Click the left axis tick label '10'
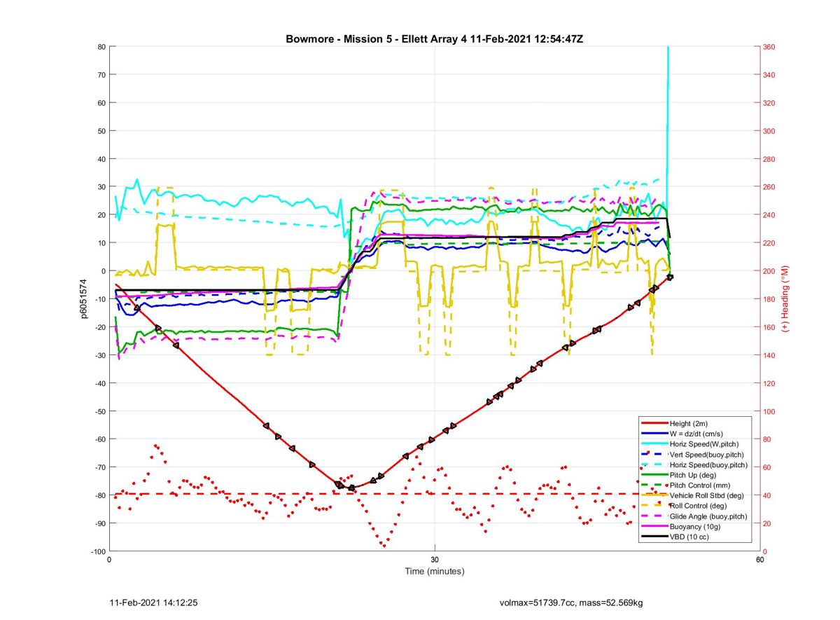This screenshot has height=620, width=840. (101, 243)
